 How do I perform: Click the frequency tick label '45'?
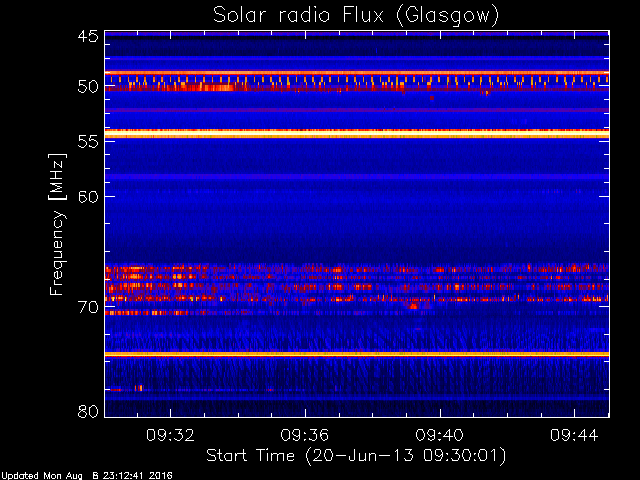tap(88, 36)
